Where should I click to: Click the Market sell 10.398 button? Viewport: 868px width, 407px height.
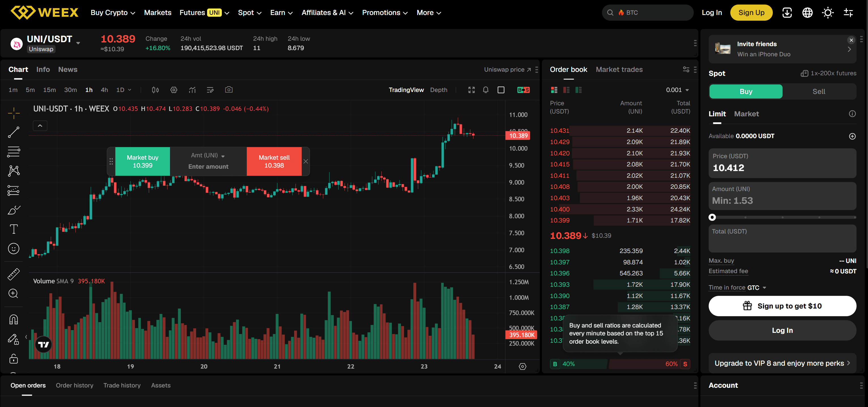(274, 162)
